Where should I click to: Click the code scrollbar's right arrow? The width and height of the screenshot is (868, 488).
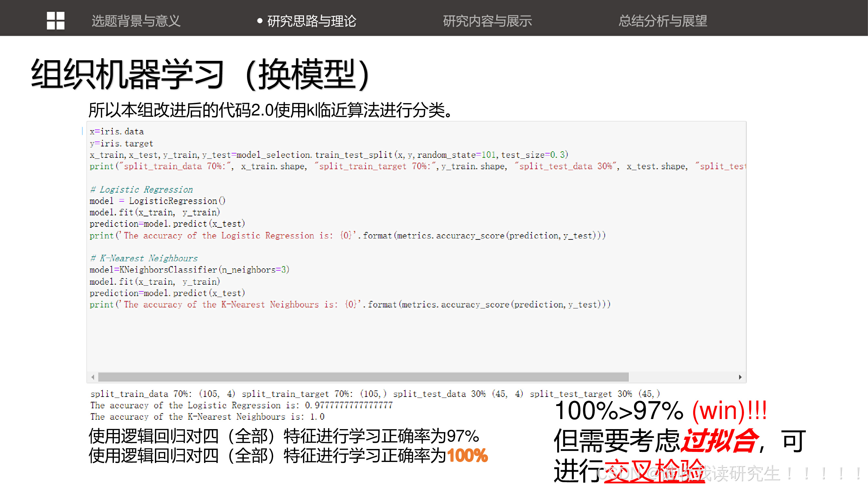coord(740,377)
